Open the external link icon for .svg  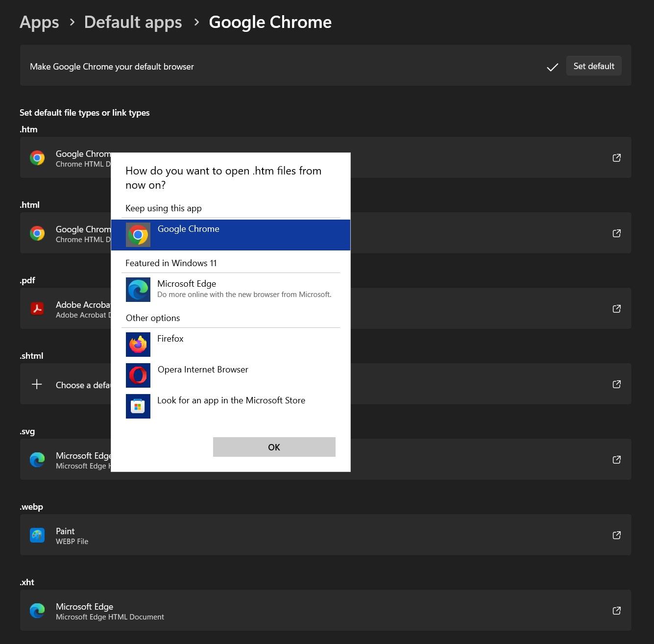point(617,460)
